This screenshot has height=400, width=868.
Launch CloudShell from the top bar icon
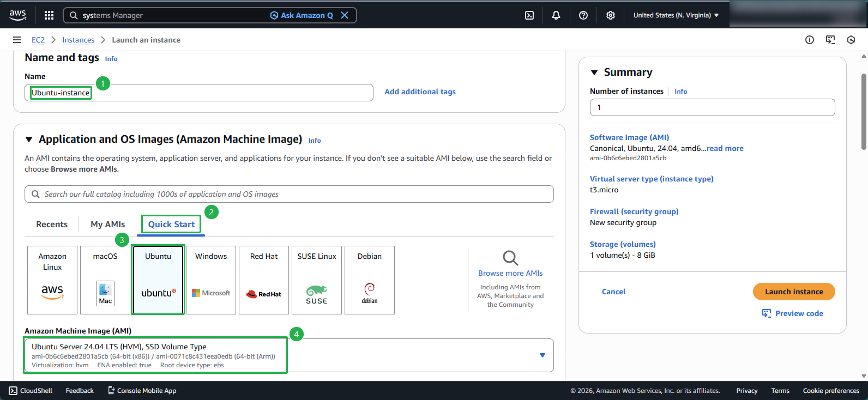(529, 15)
